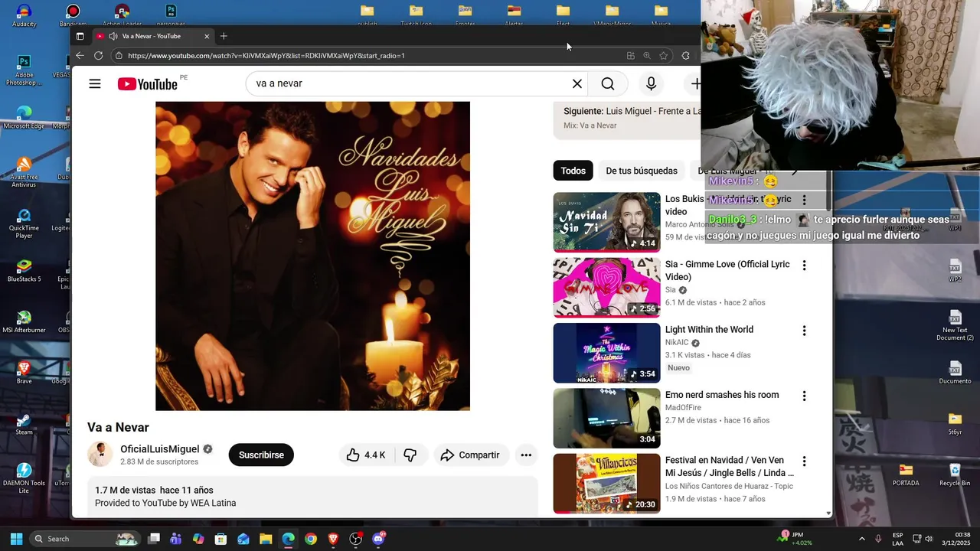Reload the page in Edge

99,56
